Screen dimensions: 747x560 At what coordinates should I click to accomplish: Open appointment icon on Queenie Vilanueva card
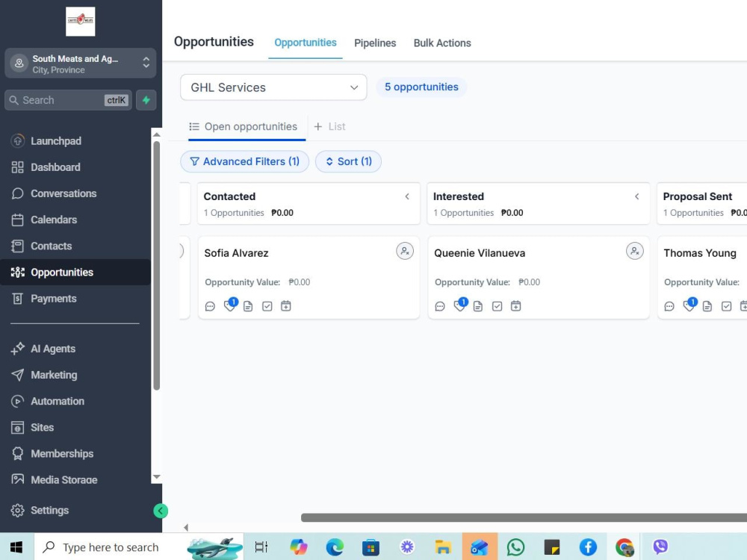point(515,306)
